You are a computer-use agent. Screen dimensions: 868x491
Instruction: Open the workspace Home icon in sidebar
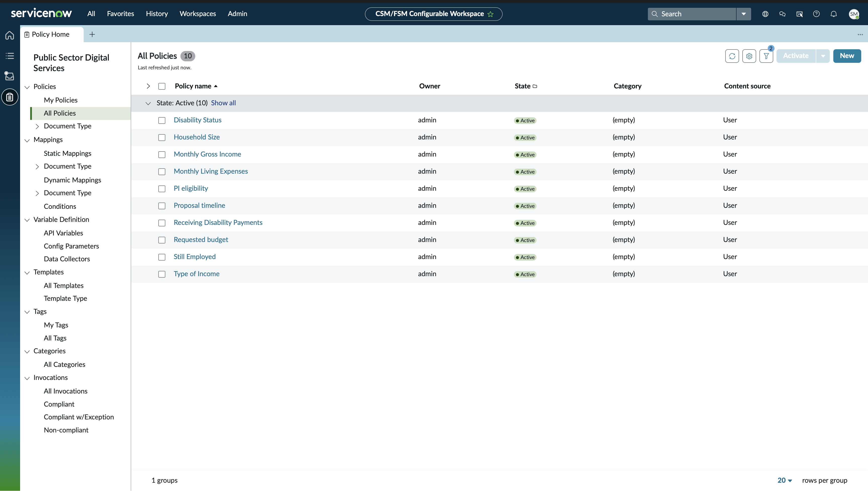click(10, 35)
